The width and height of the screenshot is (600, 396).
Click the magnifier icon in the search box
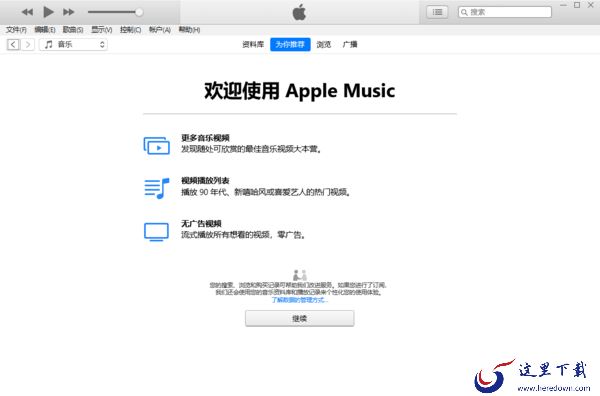coord(464,12)
